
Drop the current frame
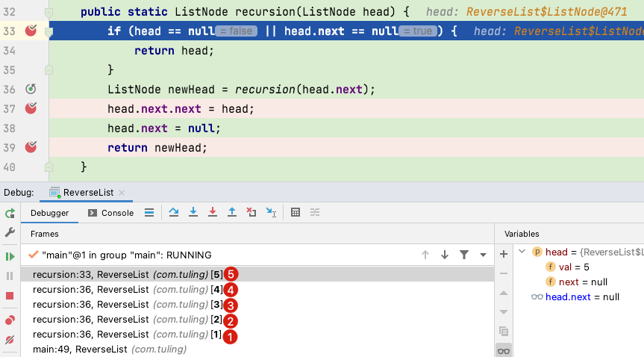coord(251,212)
